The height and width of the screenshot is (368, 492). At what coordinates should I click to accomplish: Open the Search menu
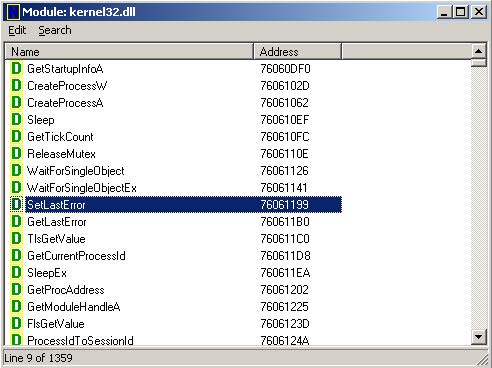point(55,30)
